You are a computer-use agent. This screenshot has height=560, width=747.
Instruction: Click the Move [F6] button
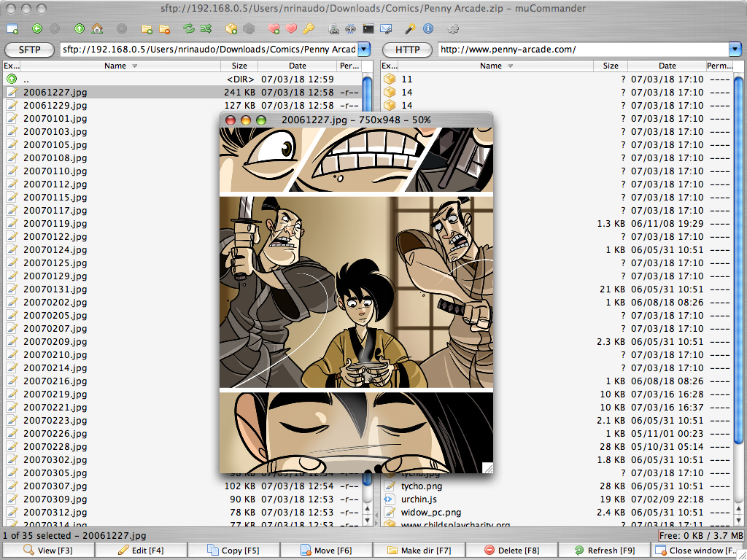[x=326, y=551]
